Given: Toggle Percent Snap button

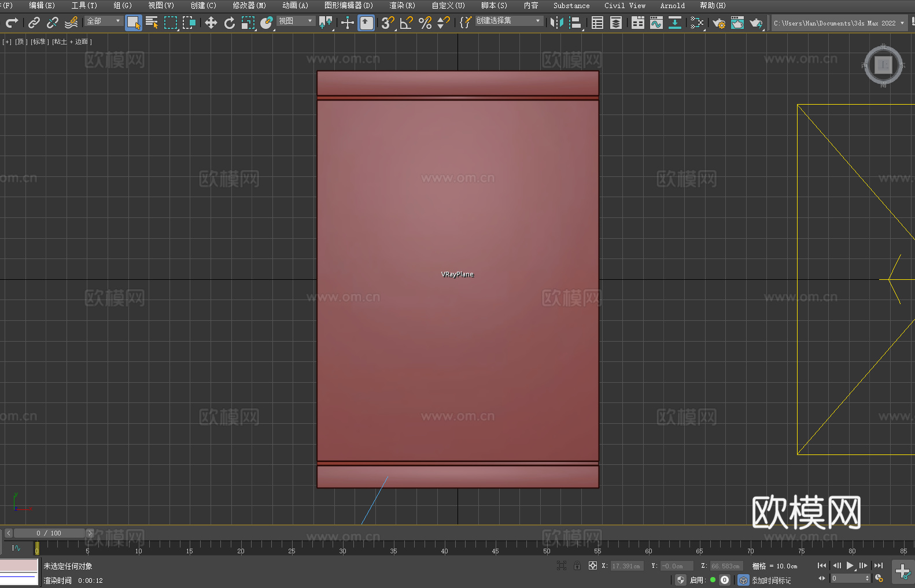Looking at the screenshot, I should click(x=425, y=23).
